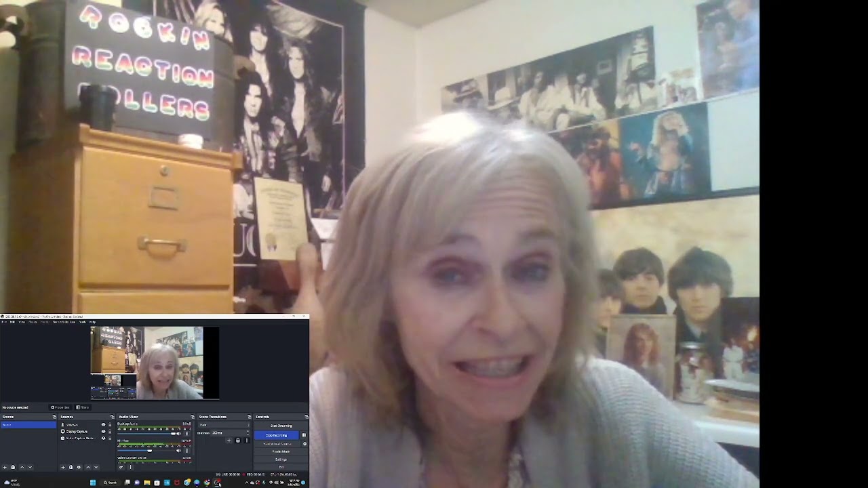Adjust Mic/Aux volume slider
This screenshot has height=488, width=868.
pos(146,451)
